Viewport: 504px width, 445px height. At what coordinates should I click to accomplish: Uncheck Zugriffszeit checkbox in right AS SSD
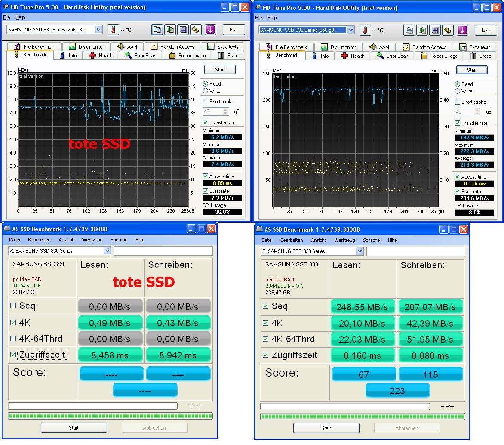click(x=265, y=355)
